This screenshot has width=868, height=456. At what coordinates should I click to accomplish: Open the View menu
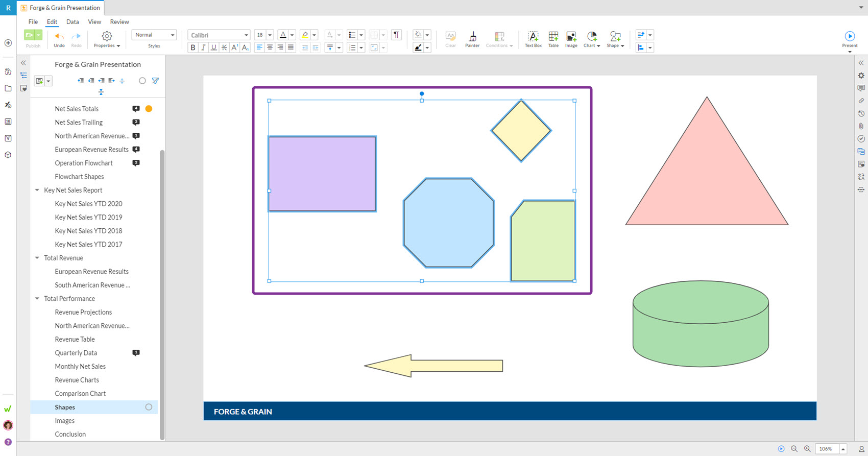94,22
